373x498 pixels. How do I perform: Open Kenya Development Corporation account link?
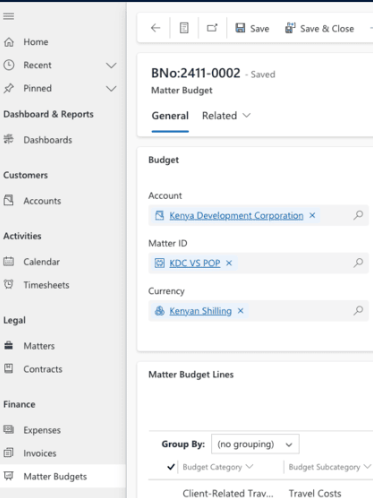point(236,216)
